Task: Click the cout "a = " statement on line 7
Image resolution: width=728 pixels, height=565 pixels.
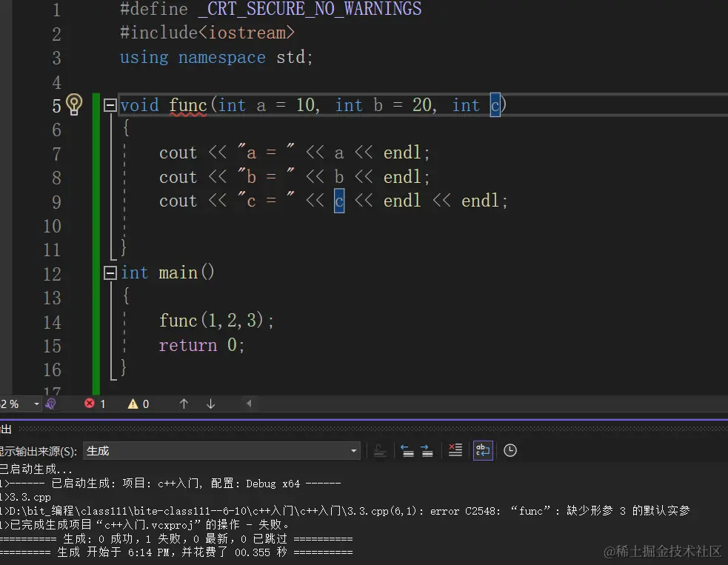Action: [x=294, y=153]
